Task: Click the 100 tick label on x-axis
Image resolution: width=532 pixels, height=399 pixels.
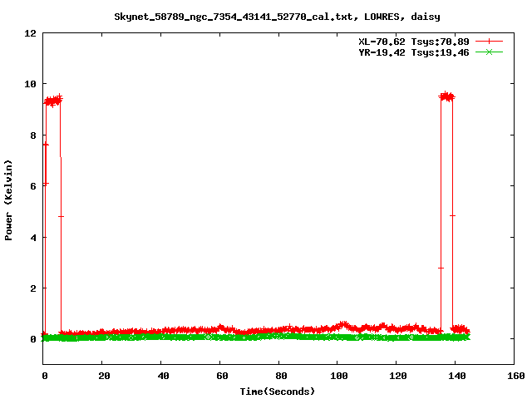Action: pyautogui.click(x=337, y=377)
